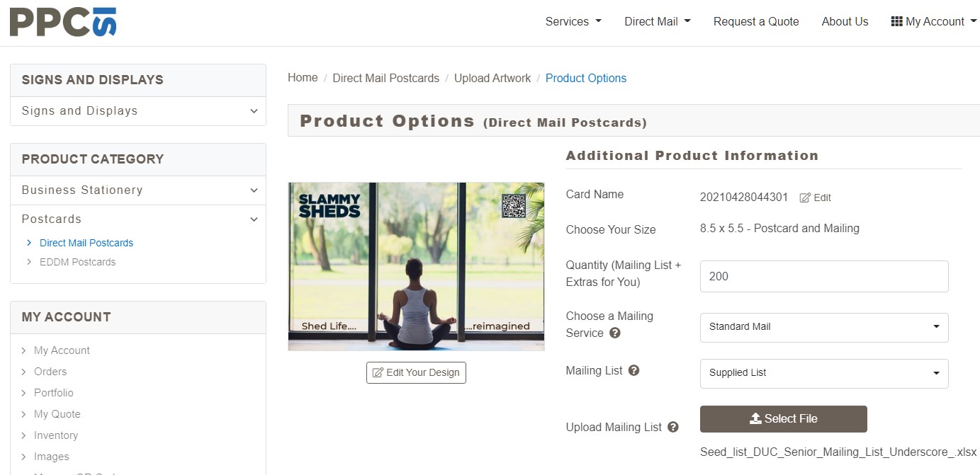Click the Card Name edit pencil icon
The width and height of the screenshot is (980, 475).
805,198
